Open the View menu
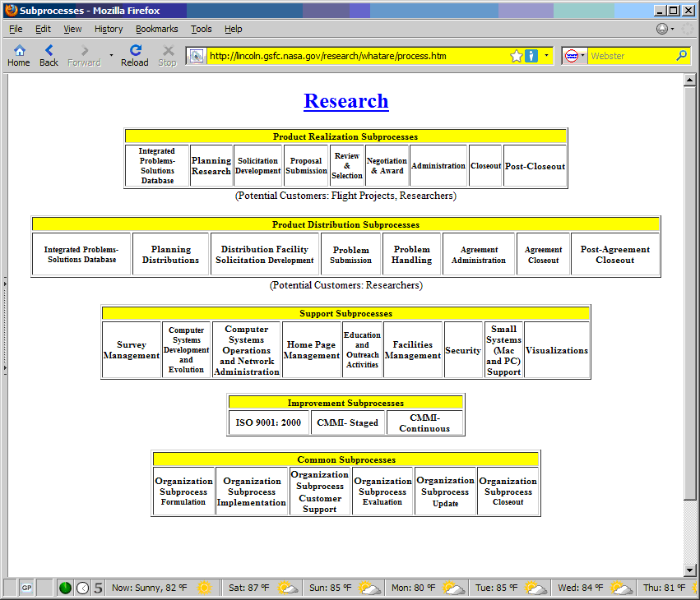700x600 pixels. point(72,29)
